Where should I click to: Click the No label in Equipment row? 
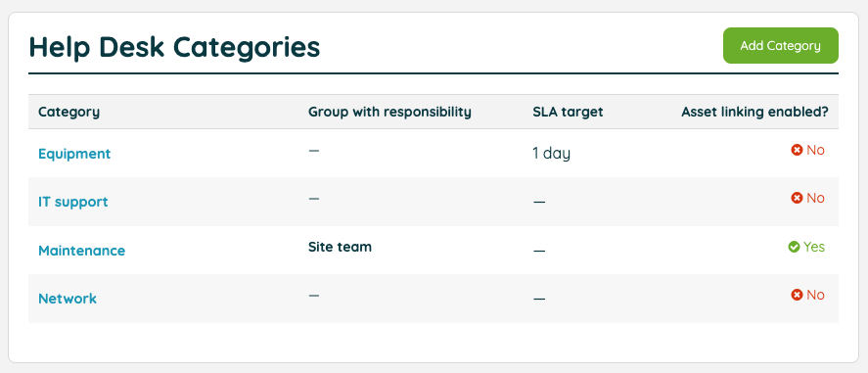[815, 150]
